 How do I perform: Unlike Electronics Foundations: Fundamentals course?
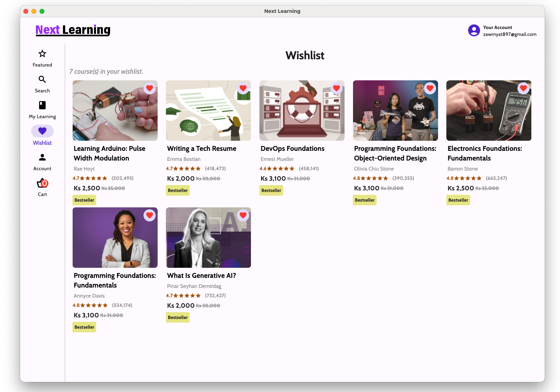coord(523,88)
